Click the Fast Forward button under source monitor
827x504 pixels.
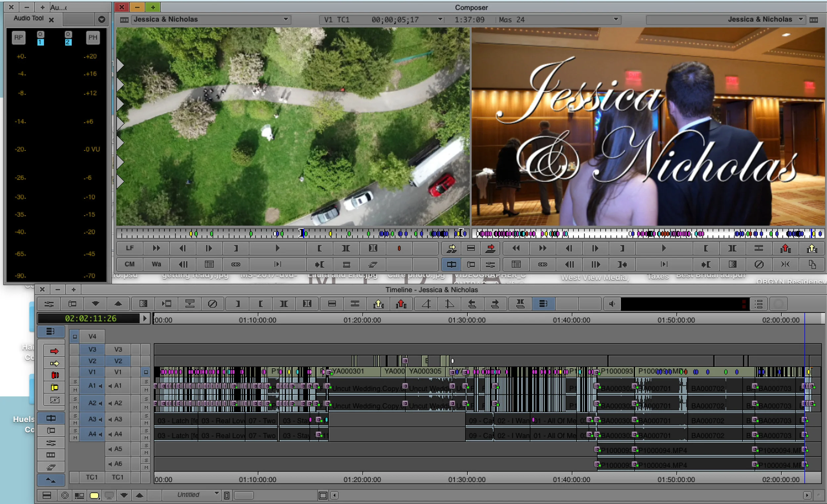(x=156, y=248)
